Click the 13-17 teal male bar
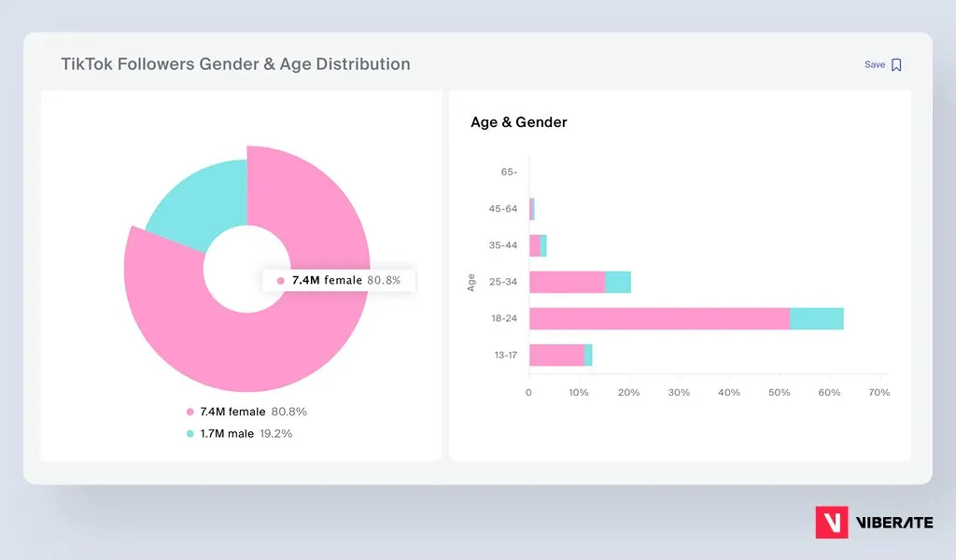Viewport: 956px width, 560px height. pos(588,356)
